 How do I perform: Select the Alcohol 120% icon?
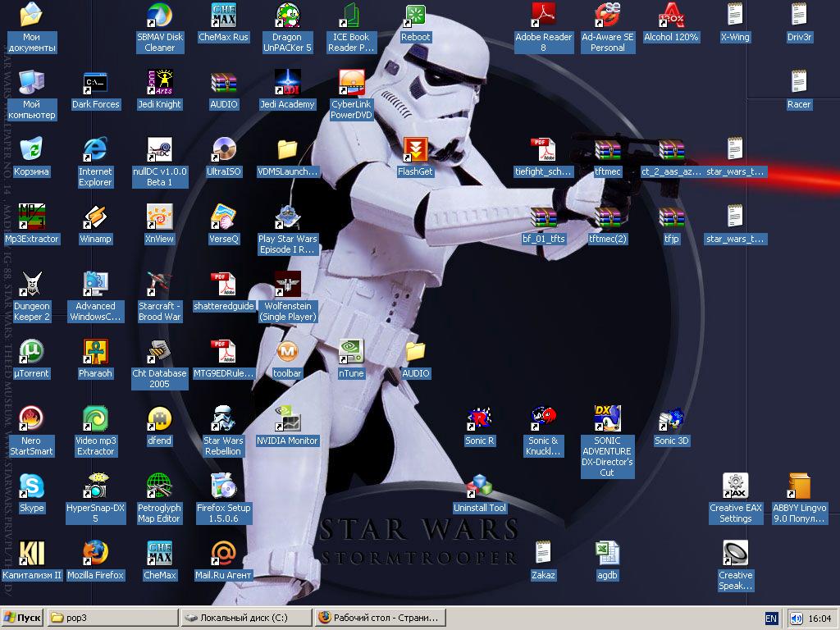(x=671, y=16)
